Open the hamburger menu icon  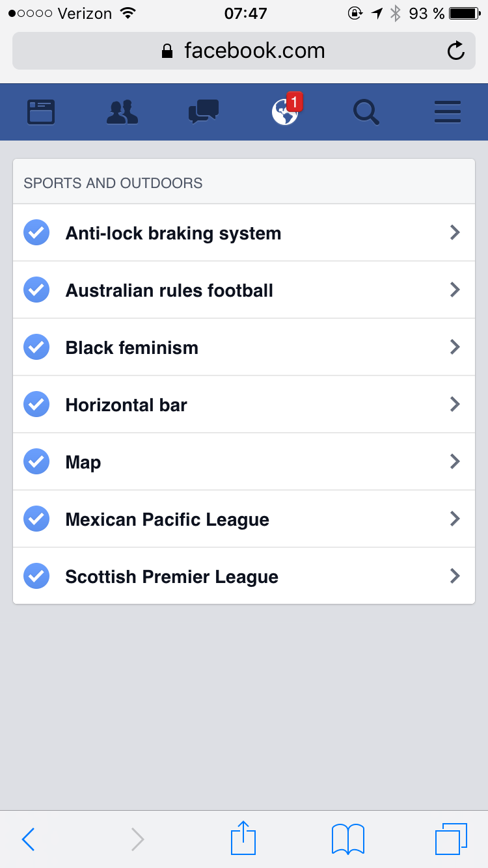click(448, 112)
